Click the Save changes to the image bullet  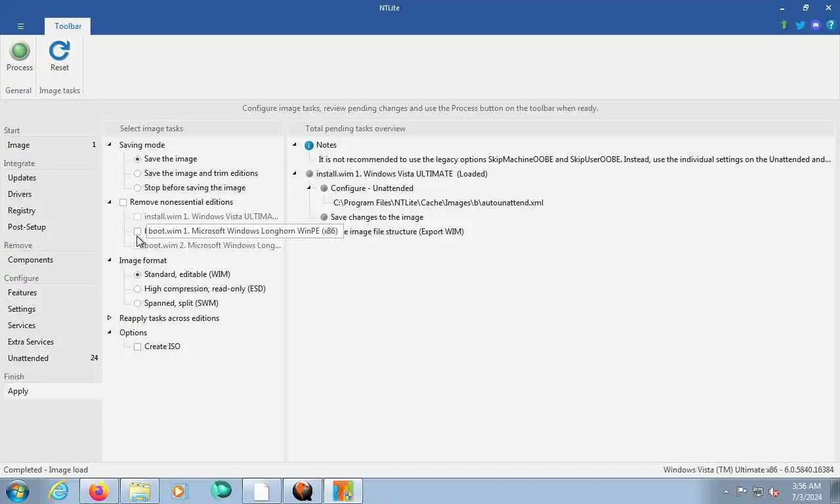[324, 217]
